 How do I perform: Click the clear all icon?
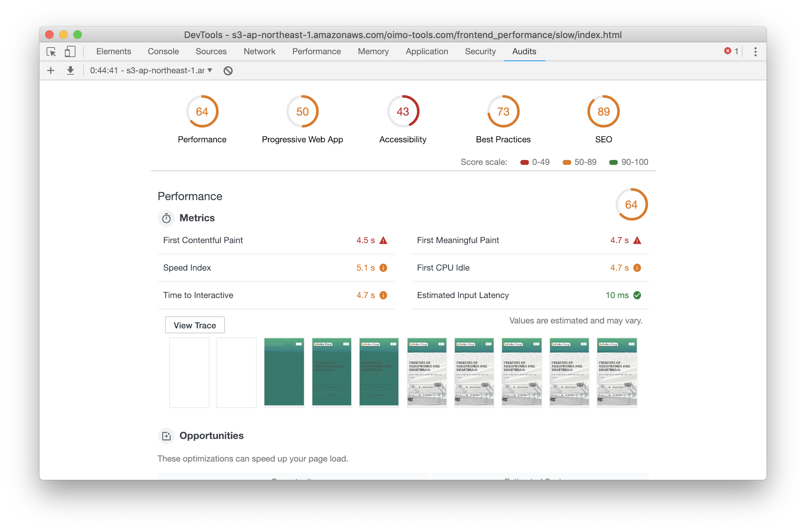coord(228,71)
